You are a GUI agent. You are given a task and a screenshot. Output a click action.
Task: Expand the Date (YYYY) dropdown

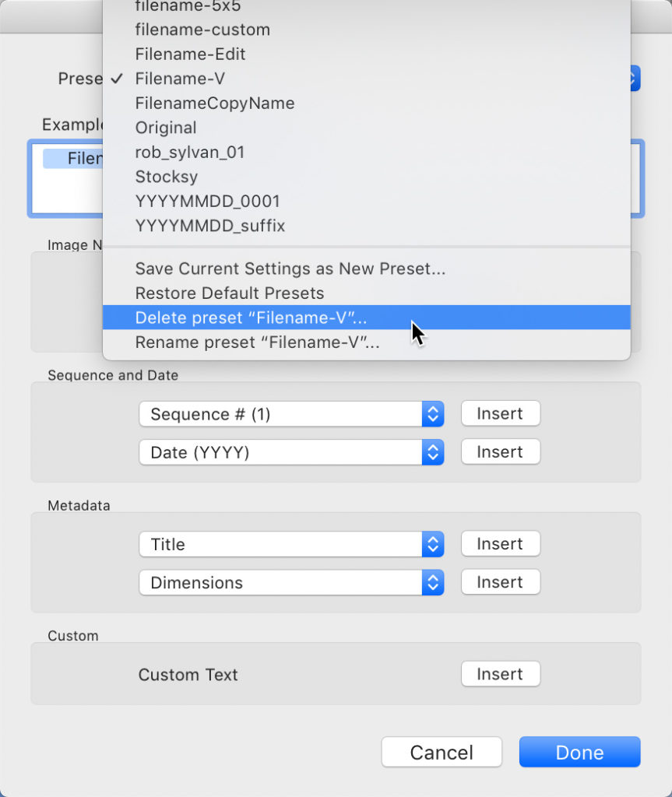[x=291, y=452]
